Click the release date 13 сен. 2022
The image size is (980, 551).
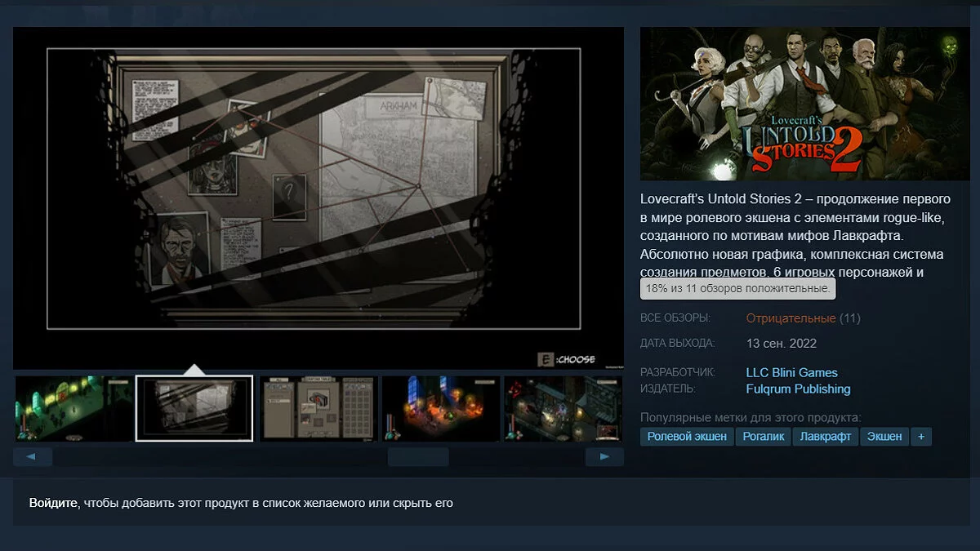(x=782, y=344)
